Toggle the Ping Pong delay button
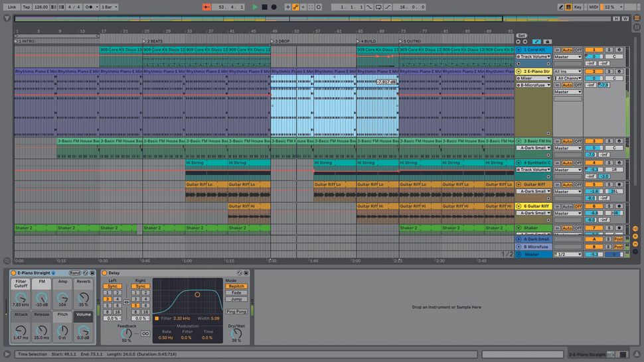Viewport: 644px width, 362px height. point(236,311)
